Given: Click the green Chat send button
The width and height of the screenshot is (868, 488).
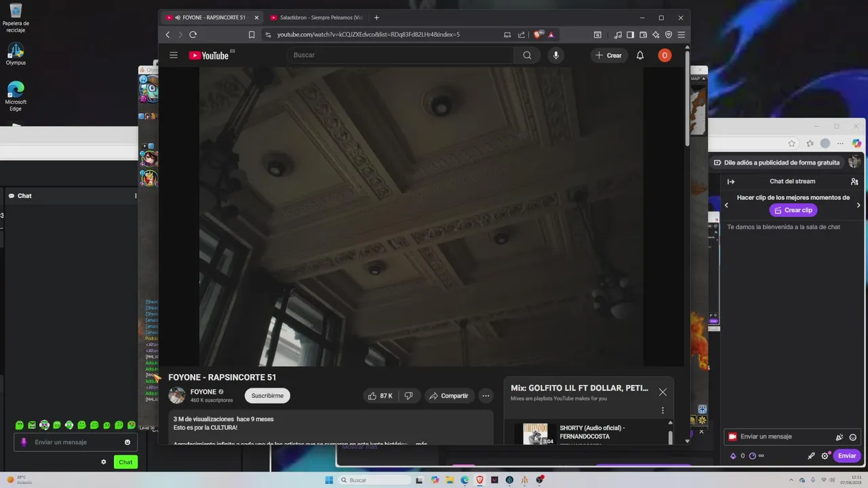Looking at the screenshot, I should click(125, 462).
